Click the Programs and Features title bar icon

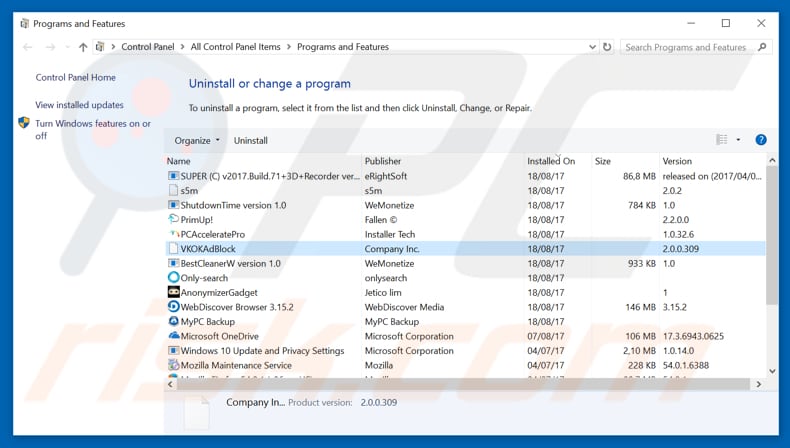(24, 24)
